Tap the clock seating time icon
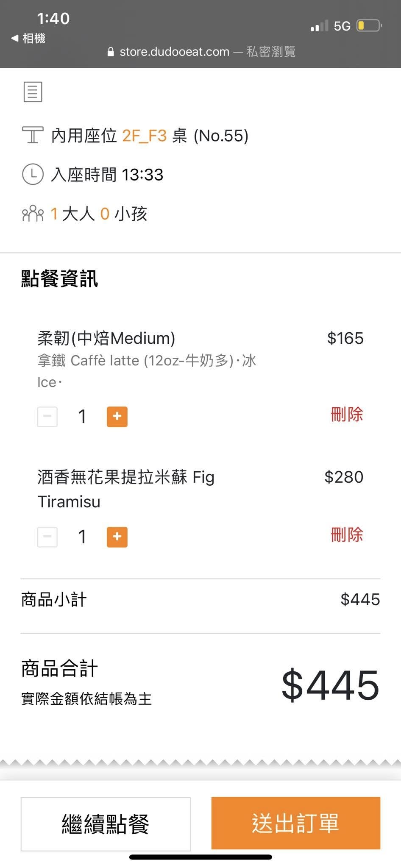The image size is (401, 868). (x=33, y=174)
